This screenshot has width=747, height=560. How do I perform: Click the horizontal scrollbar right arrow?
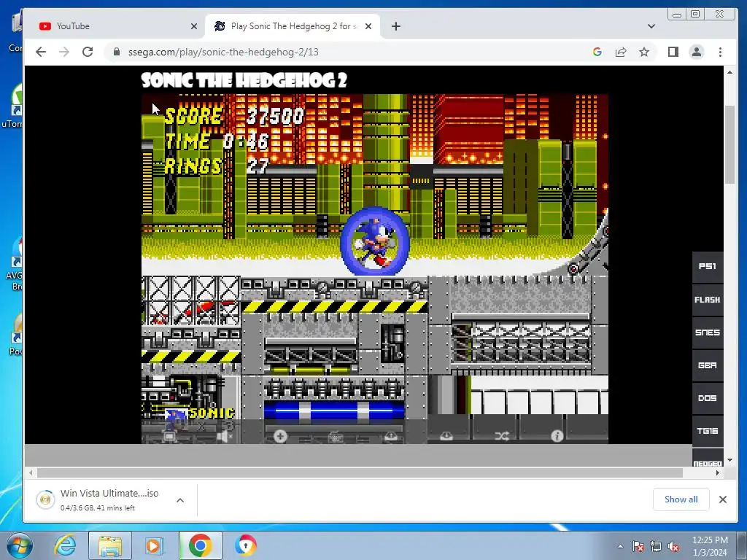tap(718, 472)
